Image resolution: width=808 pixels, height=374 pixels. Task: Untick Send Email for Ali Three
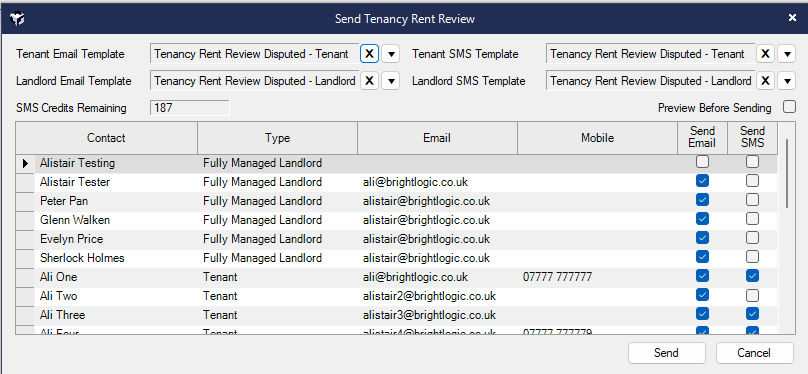tap(702, 314)
